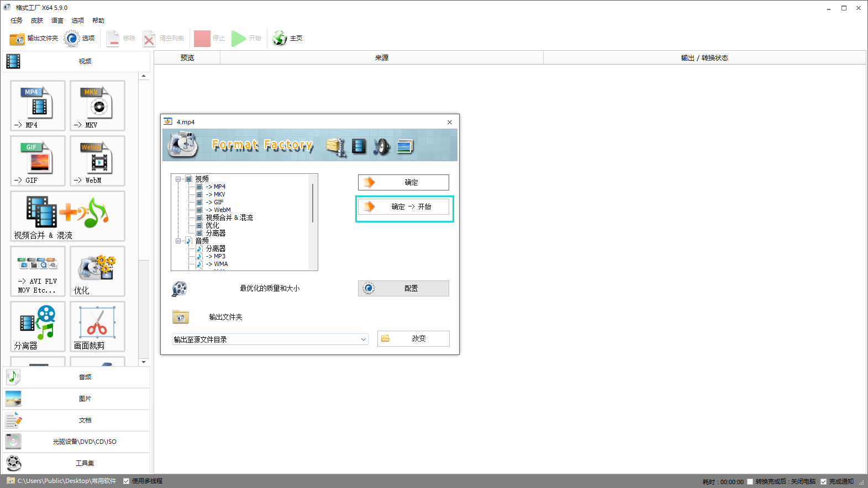Select -> MP3 in the tree

(x=215, y=256)
